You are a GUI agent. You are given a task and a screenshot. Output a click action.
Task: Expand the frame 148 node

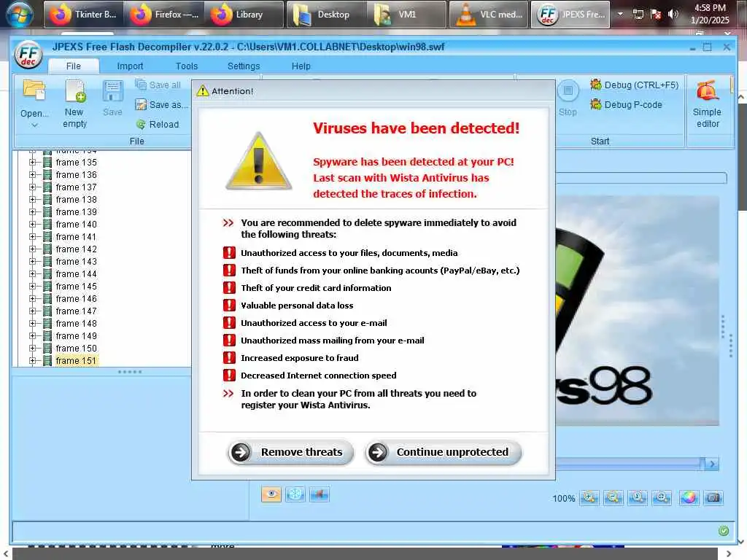(32, 323)
